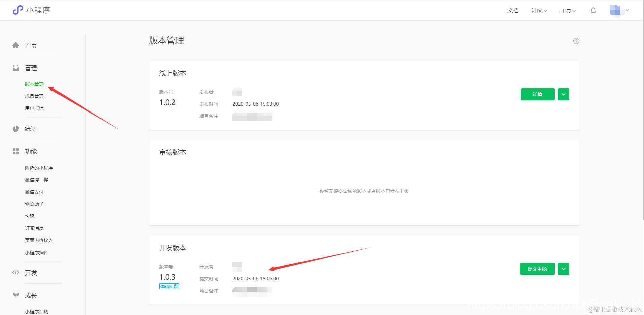Open 微信搜一搜 menu item
Viewport: 644px width, 315px height.
[37, 180]
